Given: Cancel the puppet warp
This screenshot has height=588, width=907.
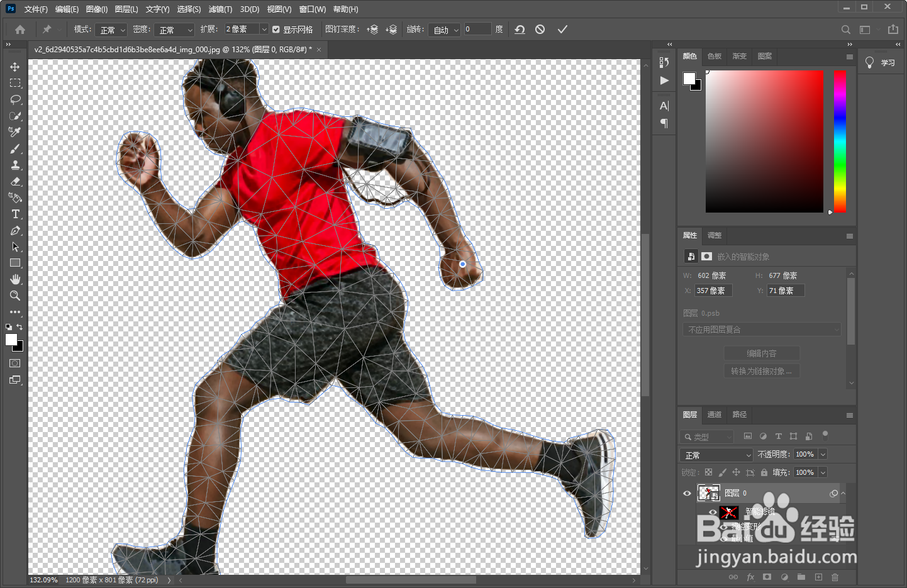Looking at the screenshot, I should click(540, 30).
